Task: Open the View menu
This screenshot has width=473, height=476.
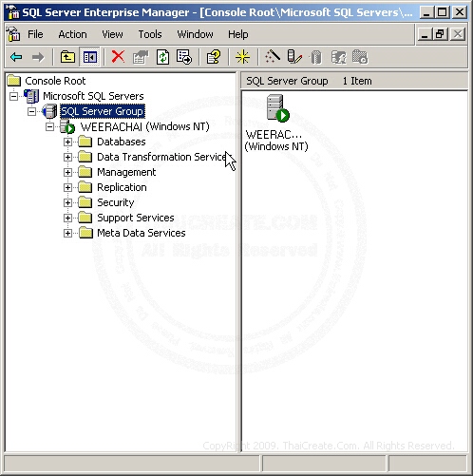Action: (x=112, y=34)
